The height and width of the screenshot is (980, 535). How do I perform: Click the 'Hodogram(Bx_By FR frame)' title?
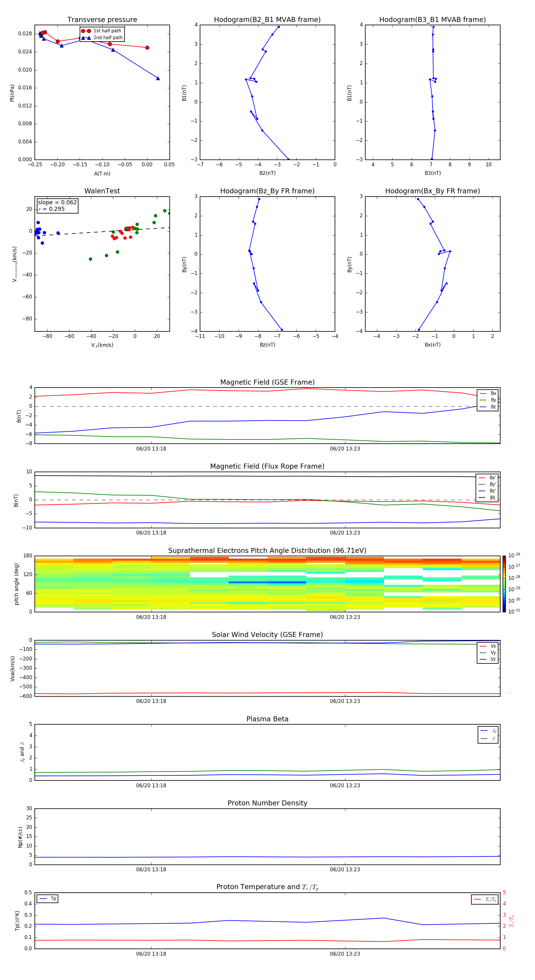click(x=432, y=191)
